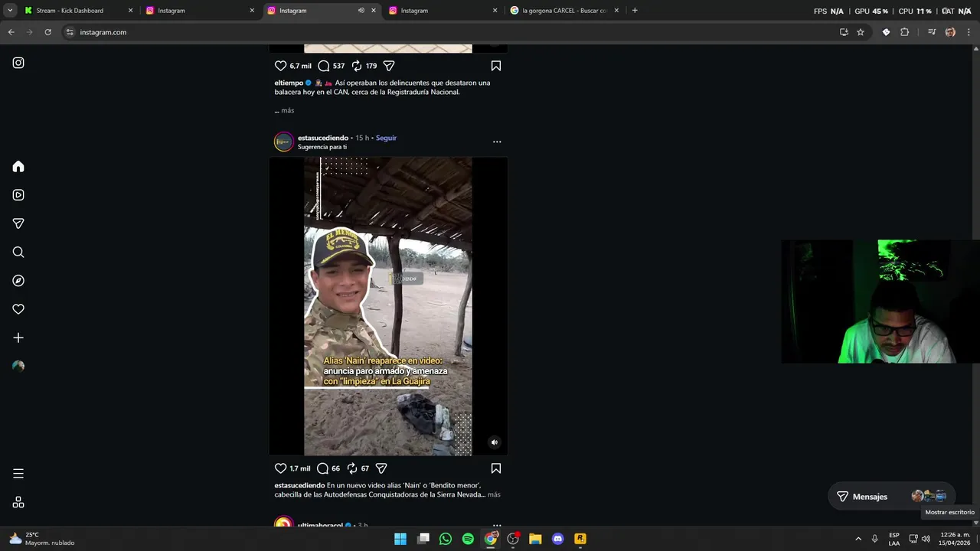Open the Explore compass icon
Screen dimensions: 980x551
pyautogui.click(x=18, y=281)
